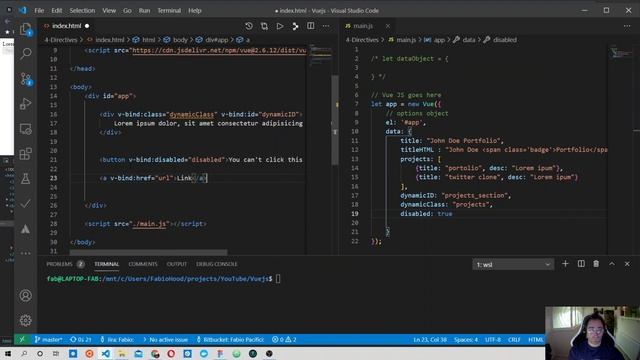Synchronize changes in status bar
This screenshot has width=640, height=360.
click(80, 340)
